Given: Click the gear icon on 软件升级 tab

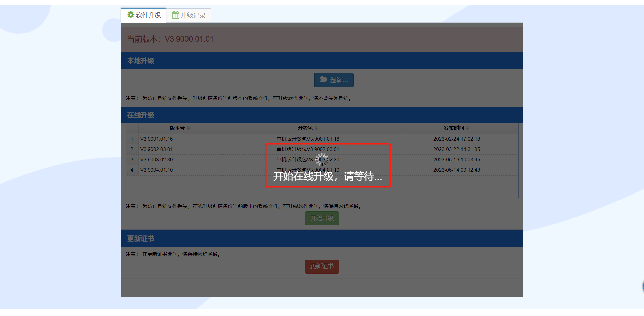Looking at the screenshot, I should click(131, 15).
